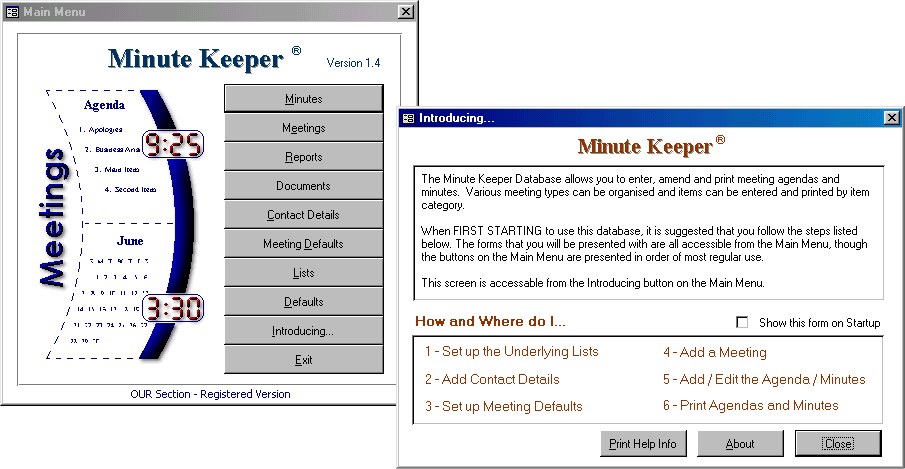Open the Minutes section

(303, 99)
